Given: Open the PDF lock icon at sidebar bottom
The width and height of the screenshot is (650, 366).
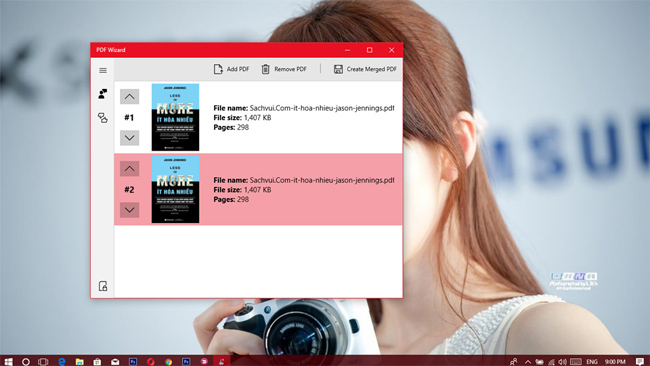Looking at the screenshot, I should click(x=103, y=286).
